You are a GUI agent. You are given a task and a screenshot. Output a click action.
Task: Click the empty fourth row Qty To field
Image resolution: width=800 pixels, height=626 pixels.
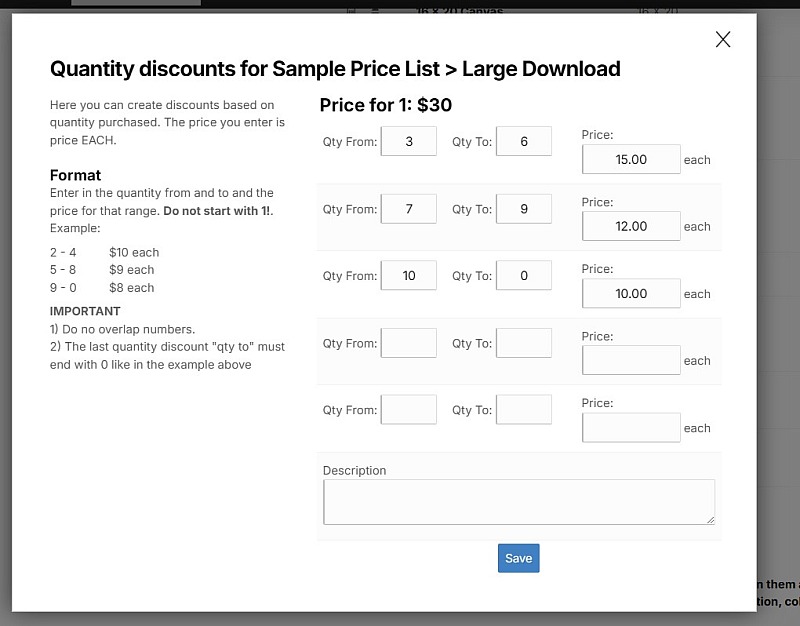524,343
